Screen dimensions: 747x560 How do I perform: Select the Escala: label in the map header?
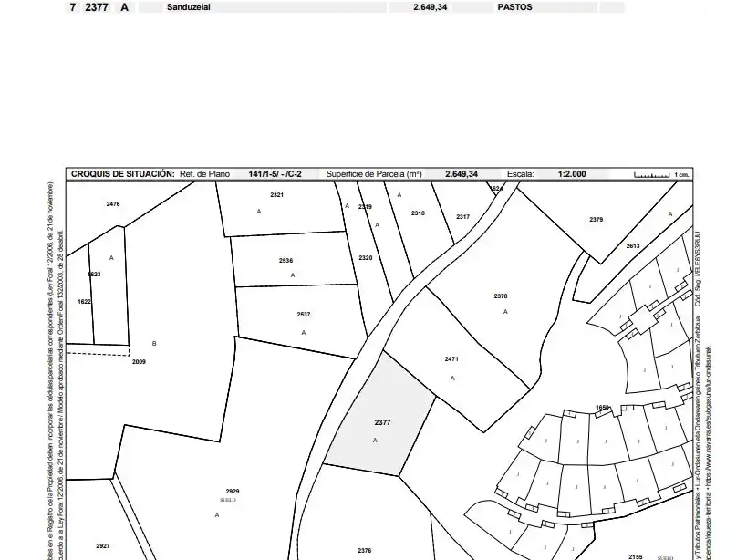pyautogui.click(x=520, y=174)
